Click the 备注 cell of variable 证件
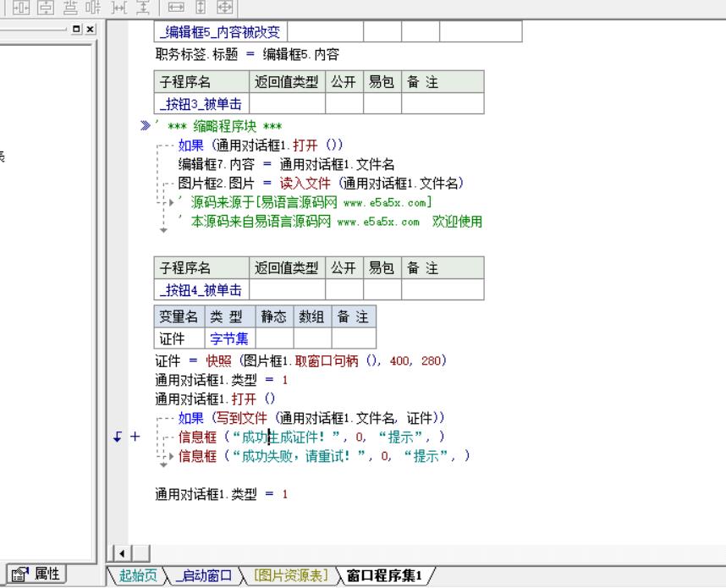The height and width of the screenshot is (588, 726). [x=354, y=338]
